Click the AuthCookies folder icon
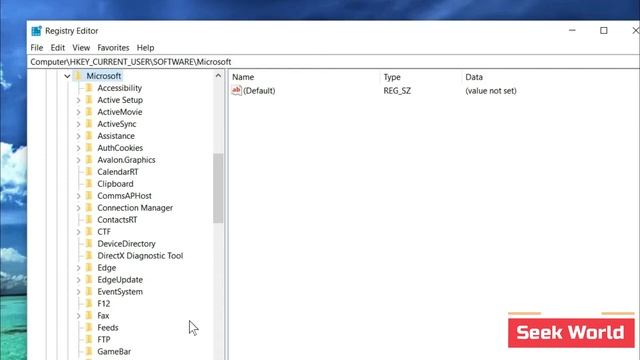 pos(89,148)
